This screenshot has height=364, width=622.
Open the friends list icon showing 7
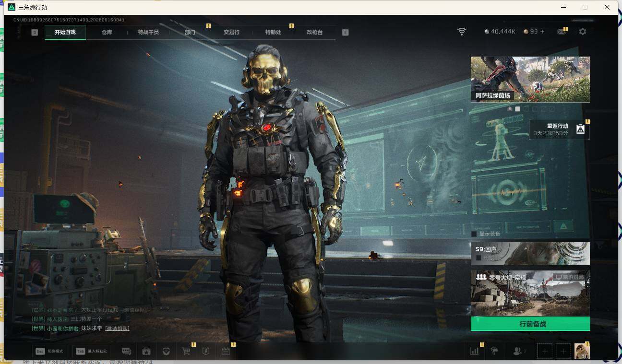[x=519, y=352]
